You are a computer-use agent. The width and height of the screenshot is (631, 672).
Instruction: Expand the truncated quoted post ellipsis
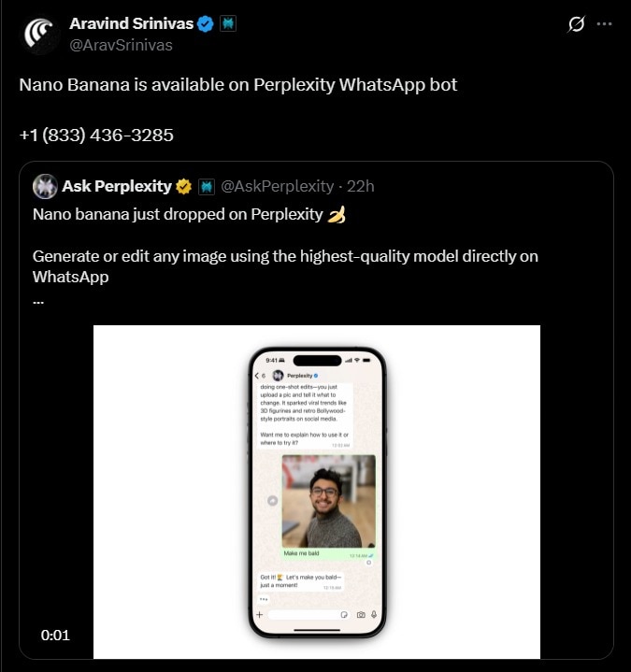tap(38, 302)
